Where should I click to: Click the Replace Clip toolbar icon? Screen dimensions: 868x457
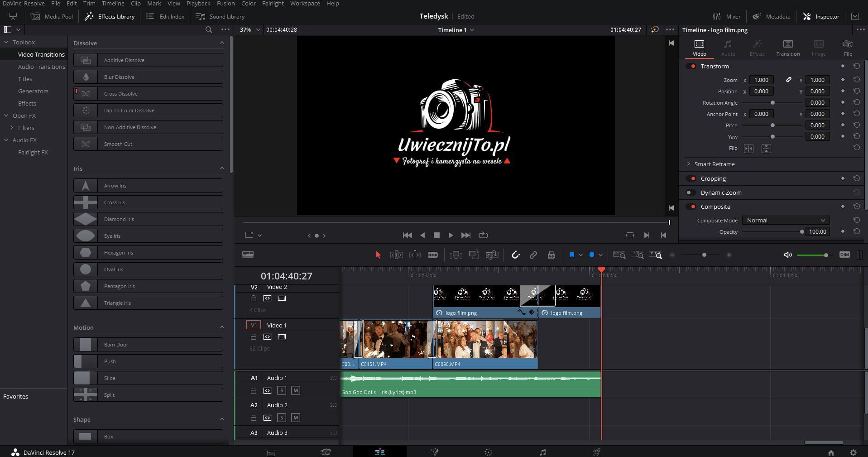coord(492,255)
